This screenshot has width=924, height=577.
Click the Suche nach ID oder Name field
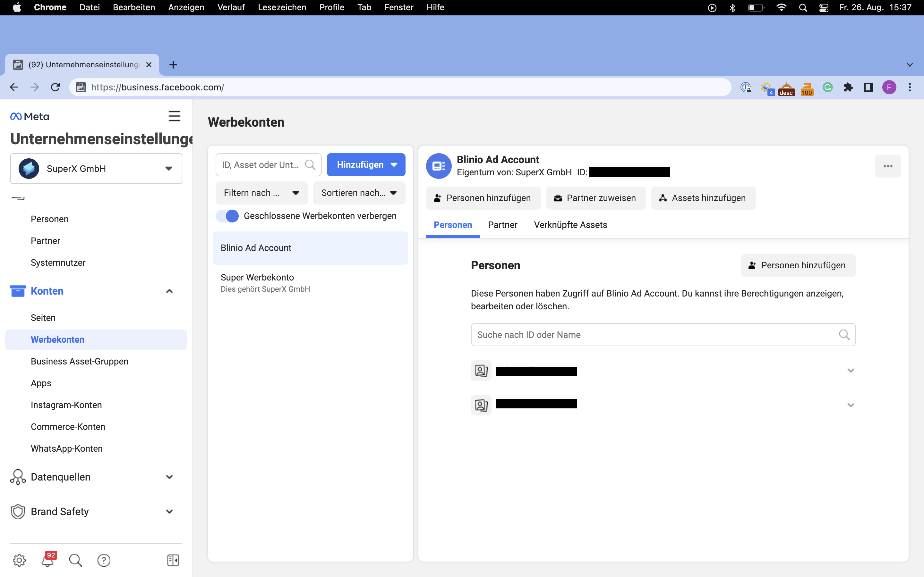tap(655, 335)
